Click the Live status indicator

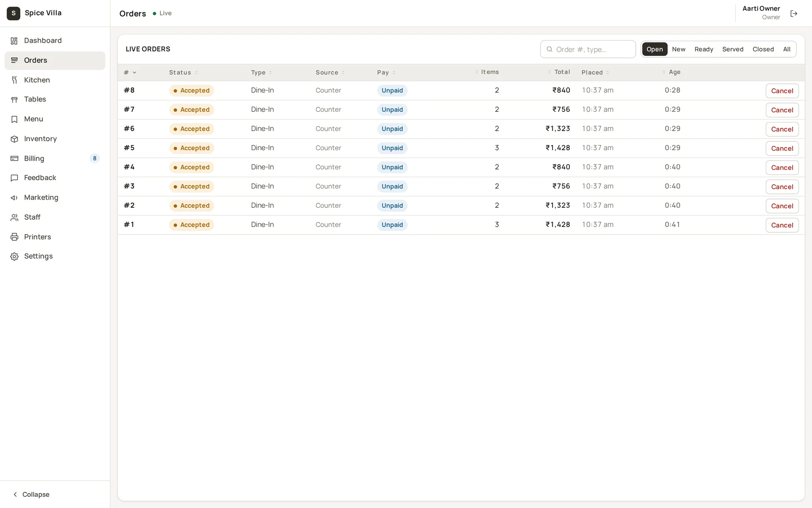click(162, 13)
